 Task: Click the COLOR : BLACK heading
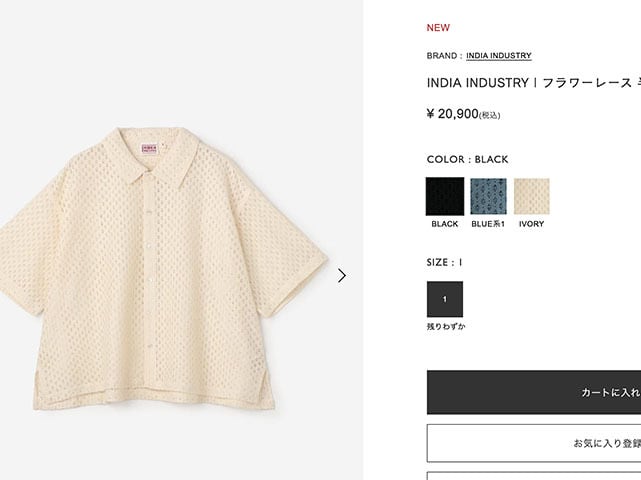467,159
